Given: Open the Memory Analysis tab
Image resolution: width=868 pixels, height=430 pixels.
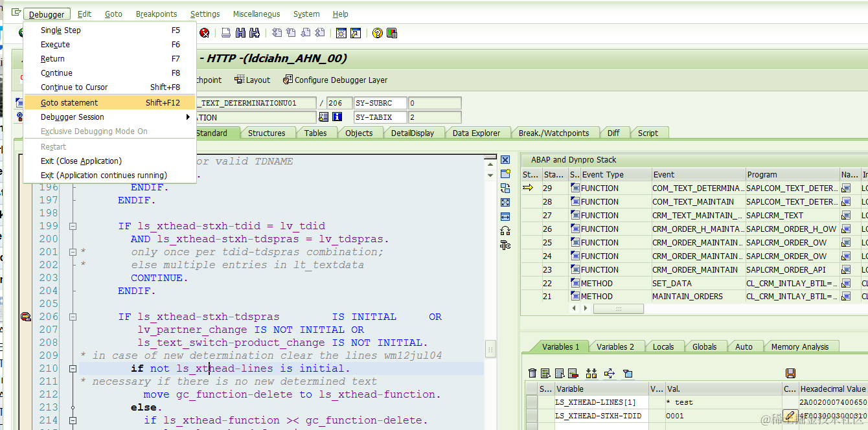Looking at the screenshot, I should click(800, 346).
